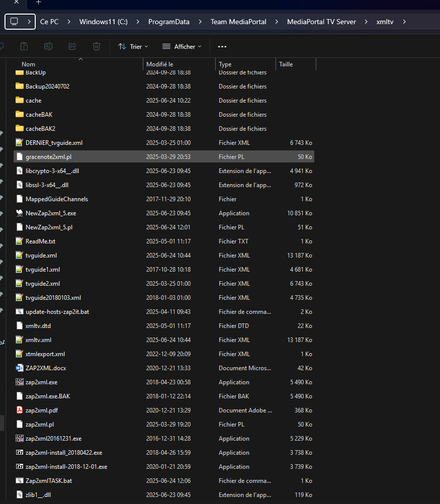Viewport: 440px width, 504px height.
Task: Click the Rename icon in toolbar
Action: tap(48, 46)
